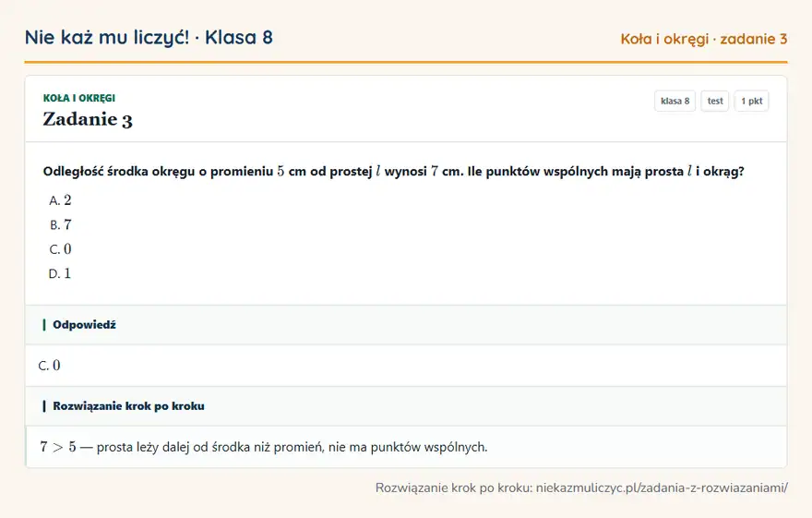Click the 'C. 0' answer under Odpowiedź
This screenshot has width=812, height=518.
pyautogui.click(x=49, y=366)
